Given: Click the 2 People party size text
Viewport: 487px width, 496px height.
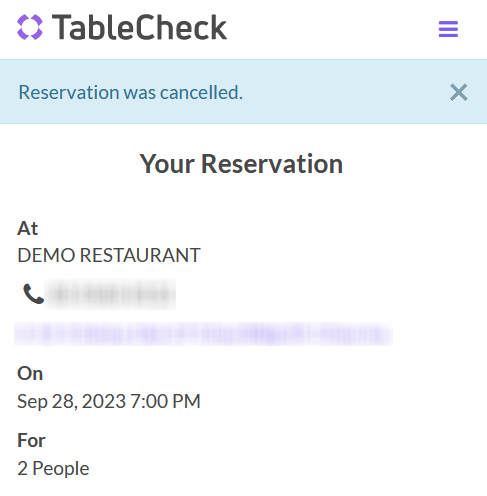Looking at the screenshot, I should [53, 468].
